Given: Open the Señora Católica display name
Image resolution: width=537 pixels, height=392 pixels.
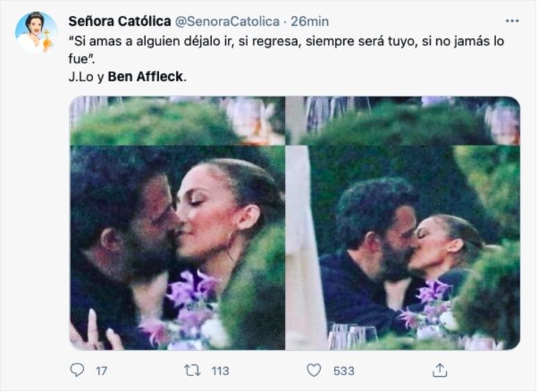Looking at the screenshot, I should [x=119, y=22].
